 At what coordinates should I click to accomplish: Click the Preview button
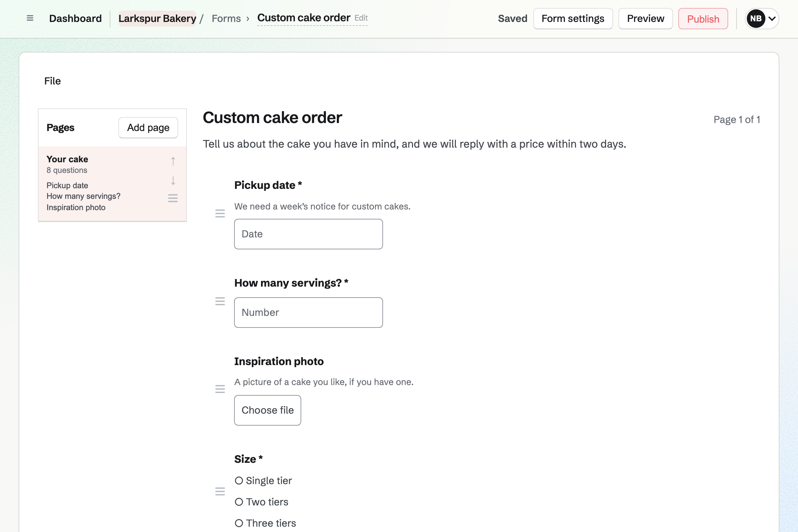645,19
